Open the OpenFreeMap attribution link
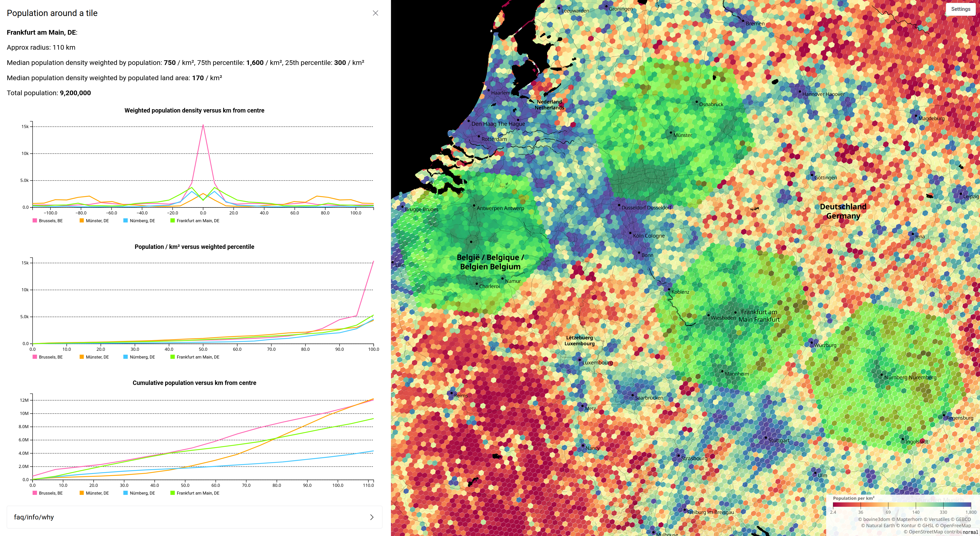This screenshot has width=980, height=536. pyautogui.click(x=955, y=525)
